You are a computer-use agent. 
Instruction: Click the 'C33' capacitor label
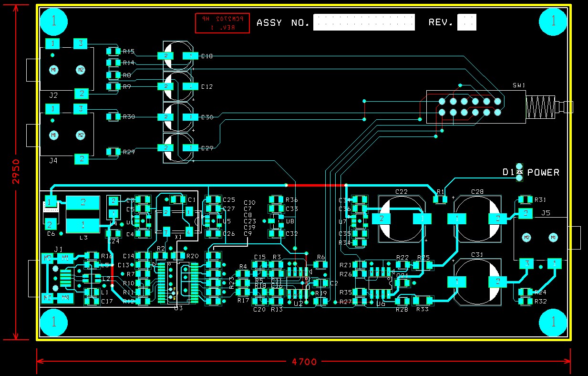291,209
